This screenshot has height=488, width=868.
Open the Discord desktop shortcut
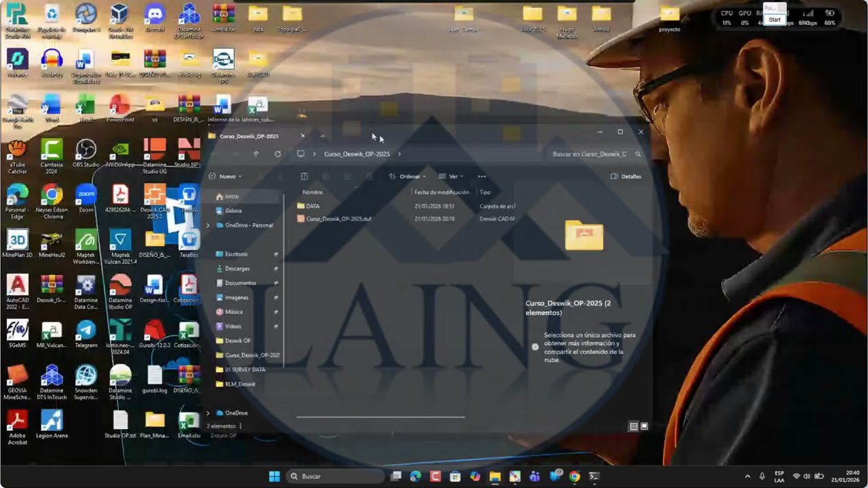coord(155,19)
